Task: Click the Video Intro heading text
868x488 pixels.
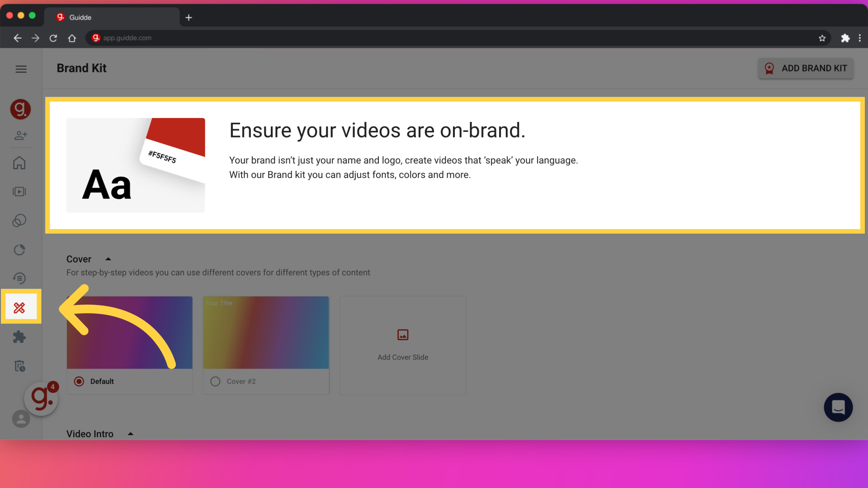Action: 90,434
